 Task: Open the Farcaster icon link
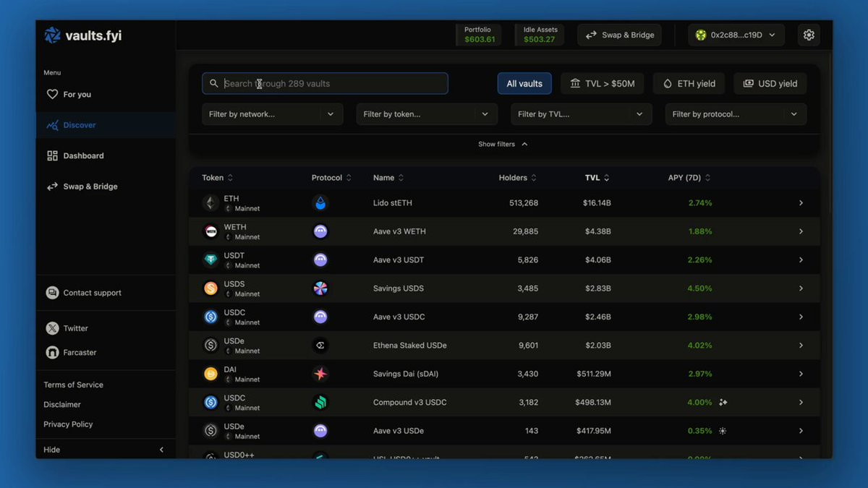pos(52,352)
